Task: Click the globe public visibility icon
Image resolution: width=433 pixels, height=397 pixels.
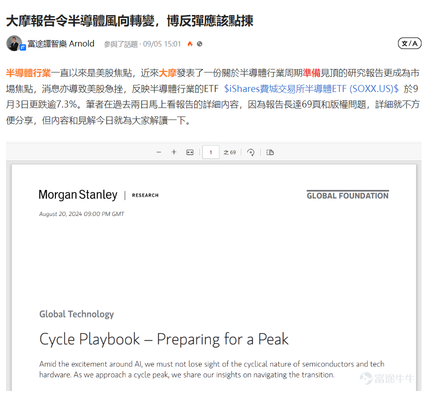Action: [199, 44]
